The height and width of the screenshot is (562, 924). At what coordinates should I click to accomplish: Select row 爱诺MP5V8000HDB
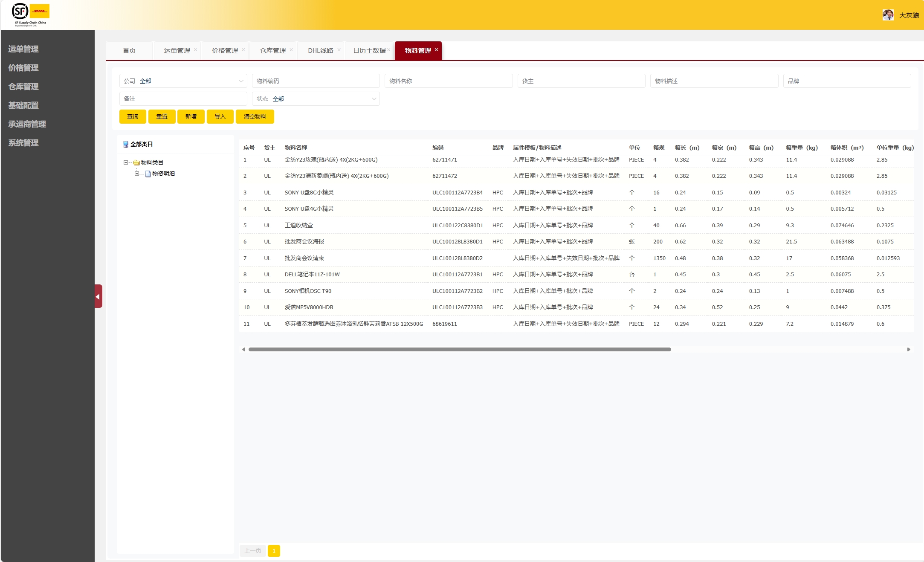[x=576, y=307]
